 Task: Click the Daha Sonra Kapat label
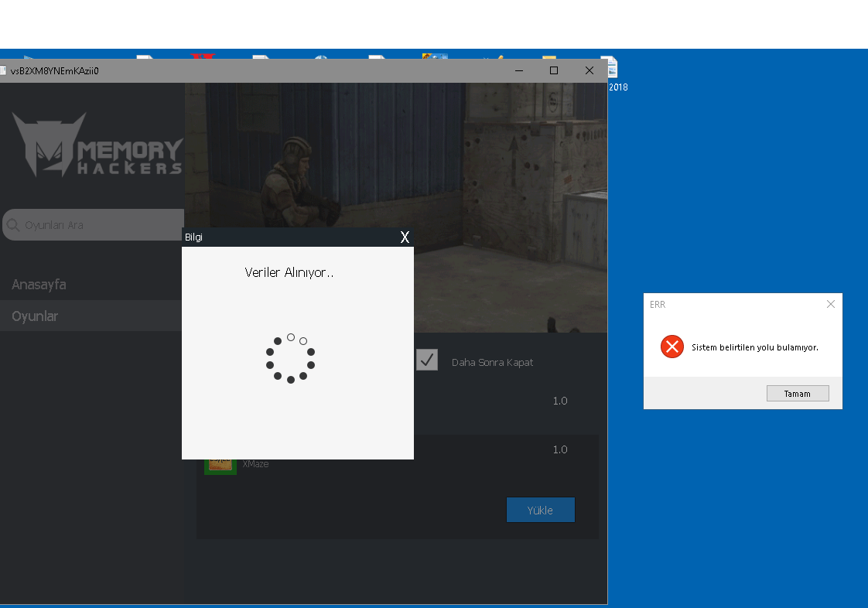[x=492, y=362]
